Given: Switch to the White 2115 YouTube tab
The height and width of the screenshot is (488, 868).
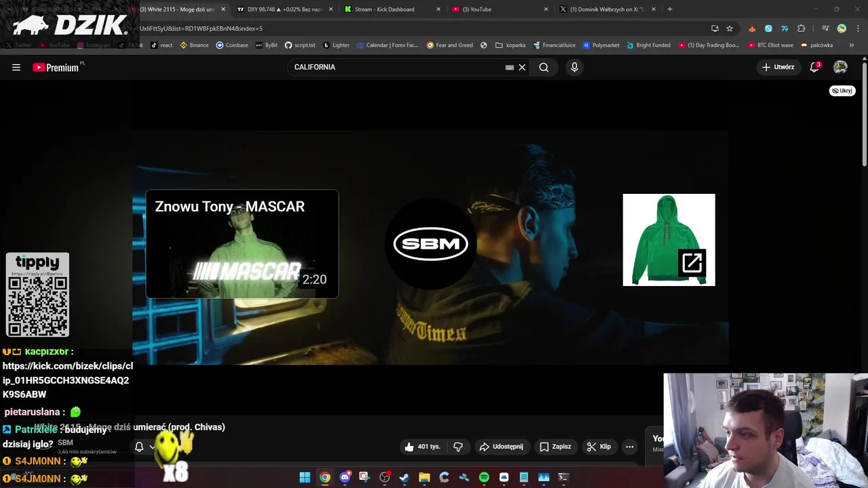Looking at the screenshot, I should pos(176,9).
